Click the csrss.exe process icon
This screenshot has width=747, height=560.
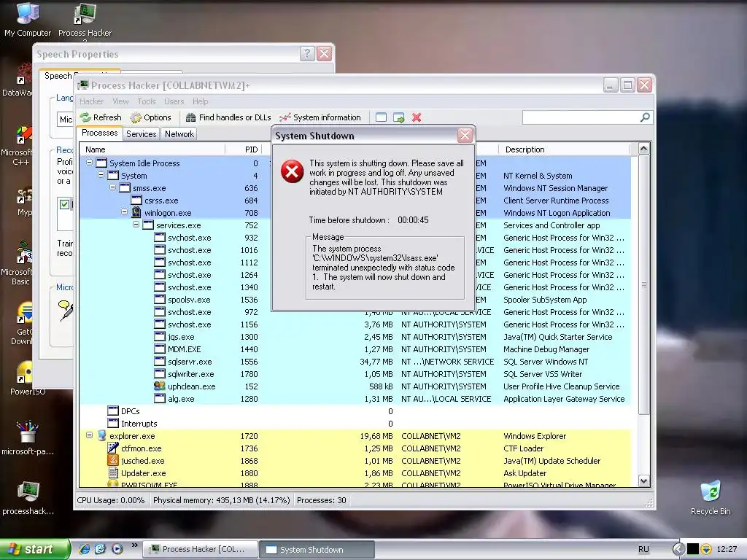coord(136,200)
